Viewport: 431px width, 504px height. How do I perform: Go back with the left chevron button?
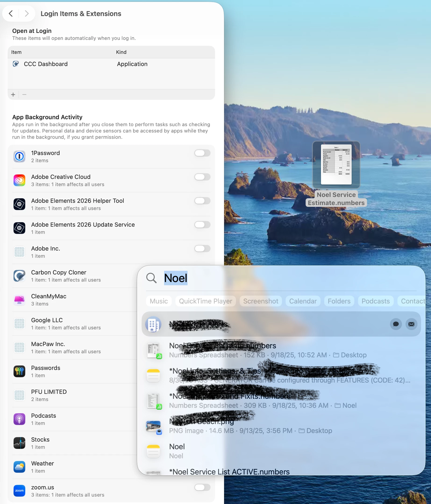(x=11, y=13)
